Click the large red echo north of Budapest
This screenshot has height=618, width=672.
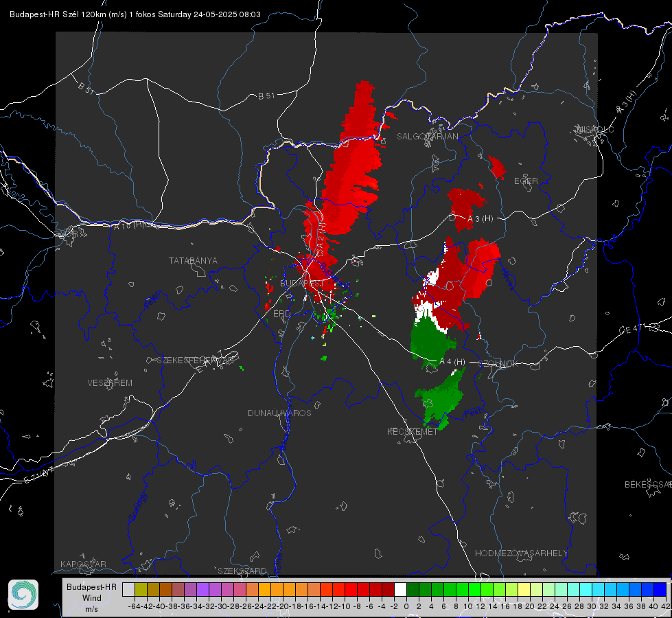click(x=351, y=172)
